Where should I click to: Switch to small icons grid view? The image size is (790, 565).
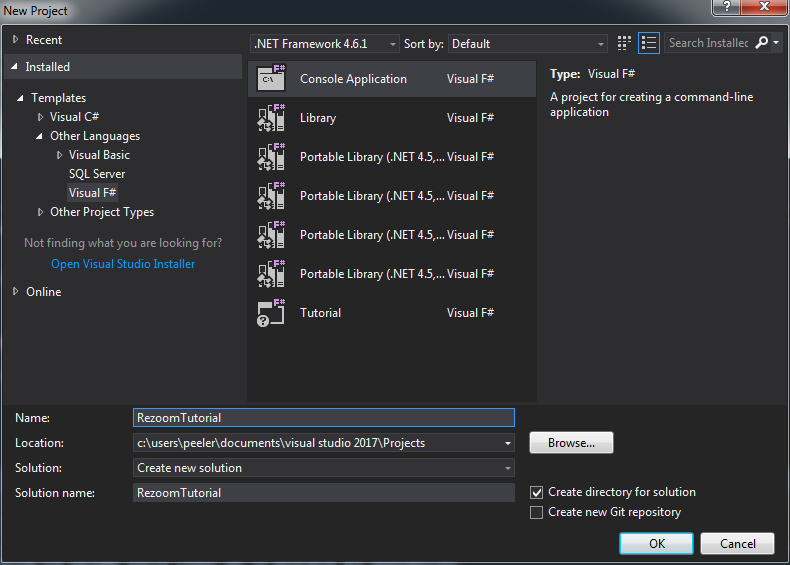coord(625,43)
